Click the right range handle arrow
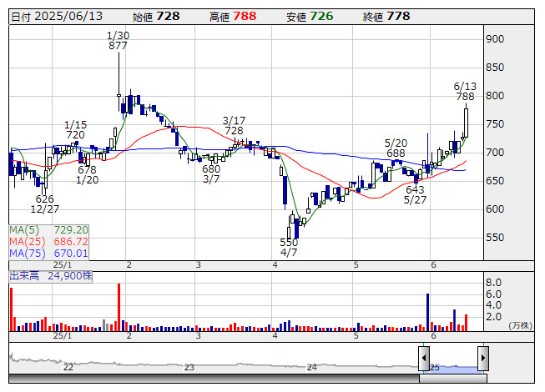The image size is (545, 392). [483, 358]
